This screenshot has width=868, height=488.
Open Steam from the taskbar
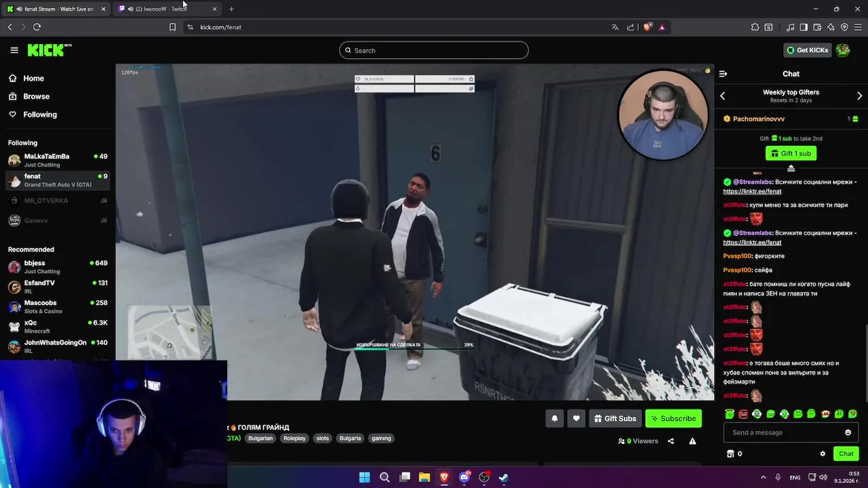click(504, 477)
